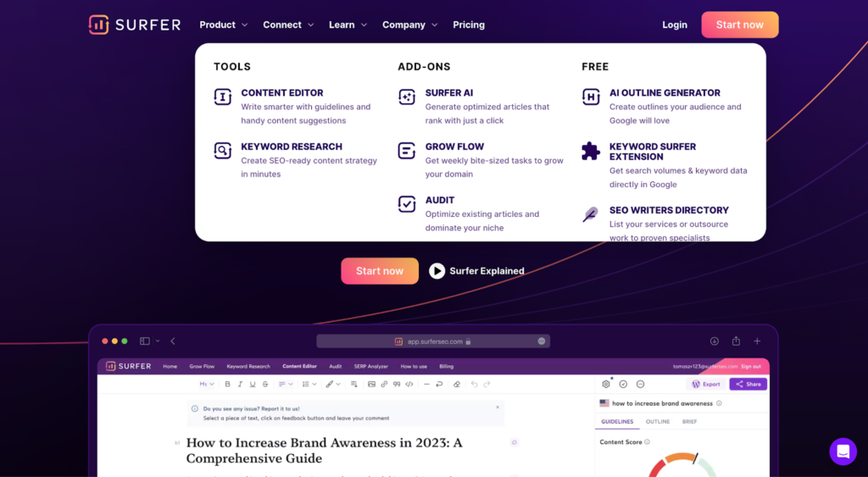
Task: Open a new tab with the plus icon
Action: [757, 341]
